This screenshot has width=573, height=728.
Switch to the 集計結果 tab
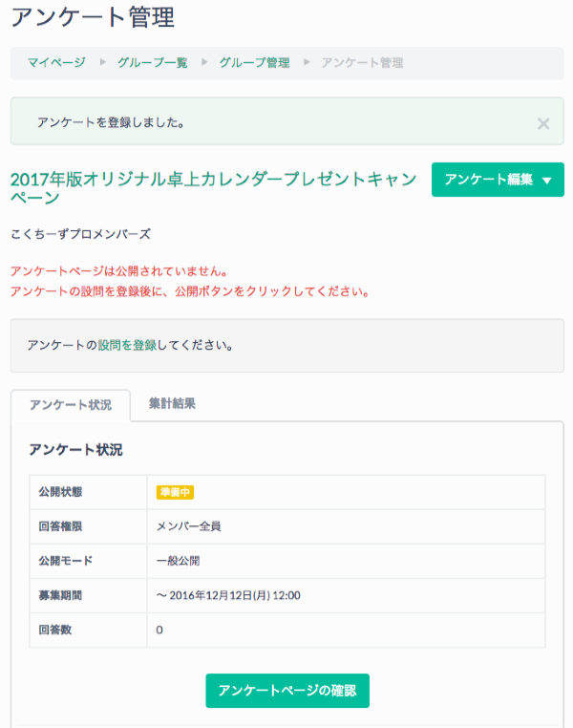(172, 404)
